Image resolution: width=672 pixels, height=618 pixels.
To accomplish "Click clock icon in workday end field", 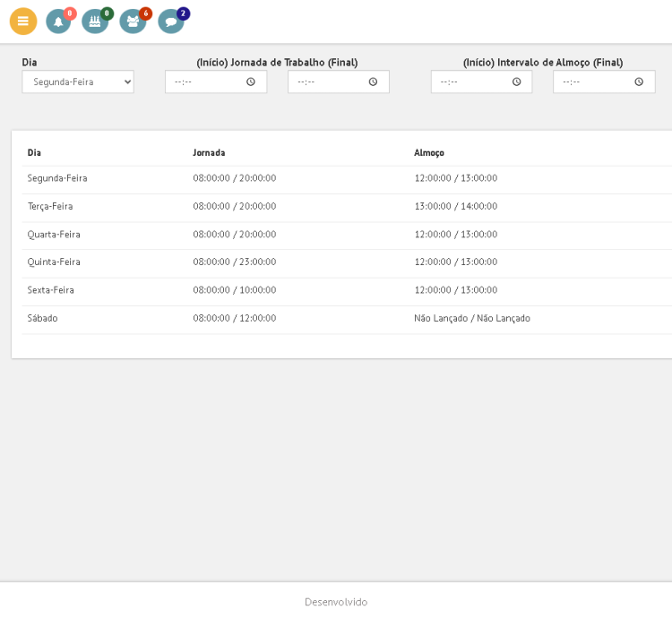I will [x=373, y=82].
